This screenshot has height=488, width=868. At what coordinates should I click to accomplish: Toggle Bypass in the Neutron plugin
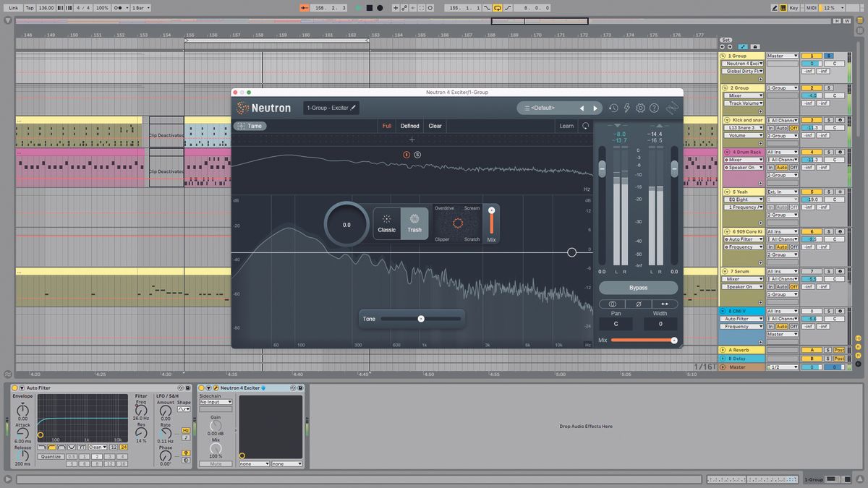[x=639, y=287]
